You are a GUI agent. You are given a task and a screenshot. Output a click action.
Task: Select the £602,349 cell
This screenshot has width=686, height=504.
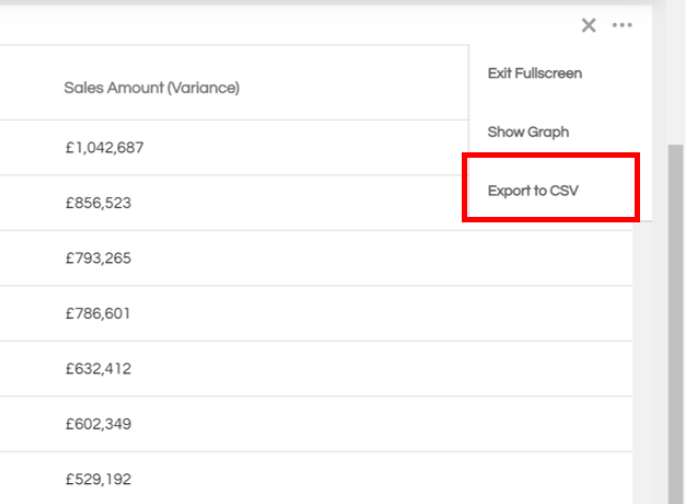98,424
